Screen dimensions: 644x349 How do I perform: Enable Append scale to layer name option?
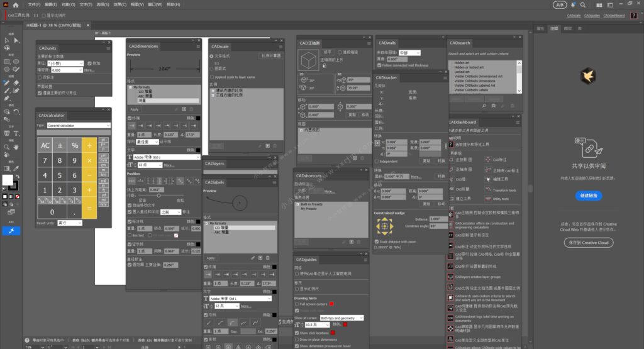click(x=212, y=77)
